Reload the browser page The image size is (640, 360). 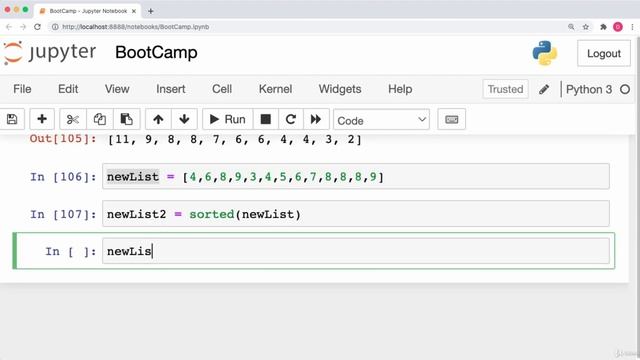click(37, 27)
